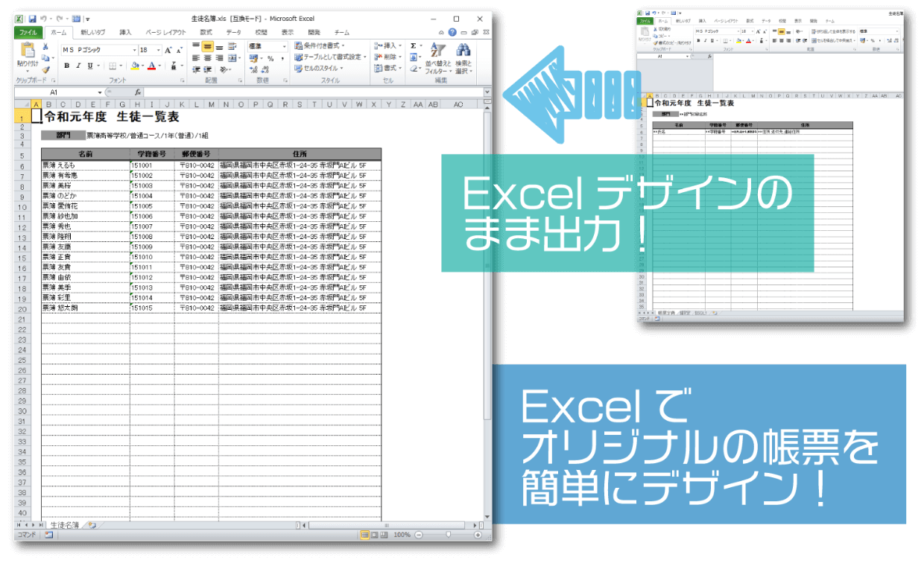The image size is (924, 566).
Task: Click the accounting number format icon in main window
Action: click(255, 58)
